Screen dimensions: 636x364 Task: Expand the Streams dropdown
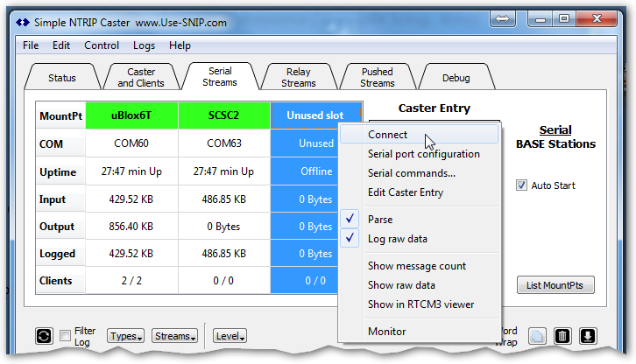[x=173, y=336]
